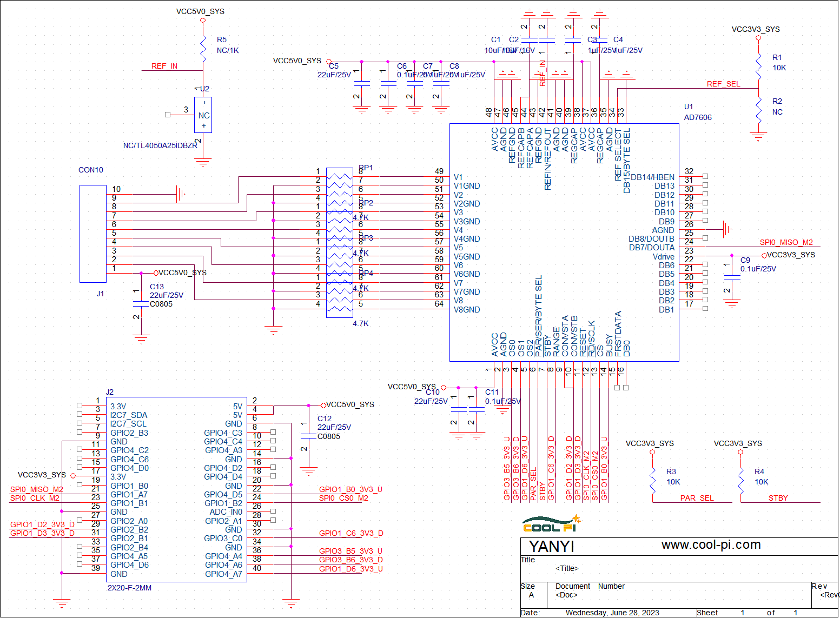The image size is (840, 618).
Task: Click the V1 pin name on AD7606
Action: pyautogui.click(x=458, y=177)
